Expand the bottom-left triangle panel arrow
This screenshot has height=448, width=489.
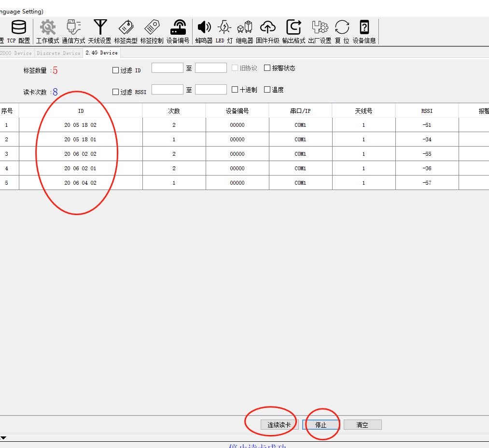3,438
